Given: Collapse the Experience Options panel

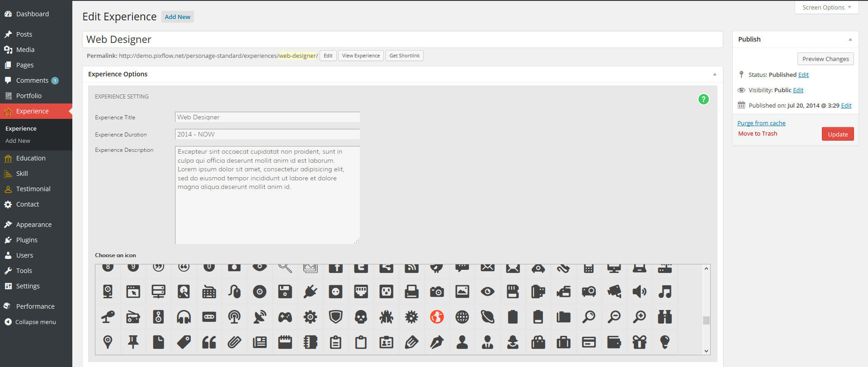Looking at the screenshot, I should tap(715, 74).
